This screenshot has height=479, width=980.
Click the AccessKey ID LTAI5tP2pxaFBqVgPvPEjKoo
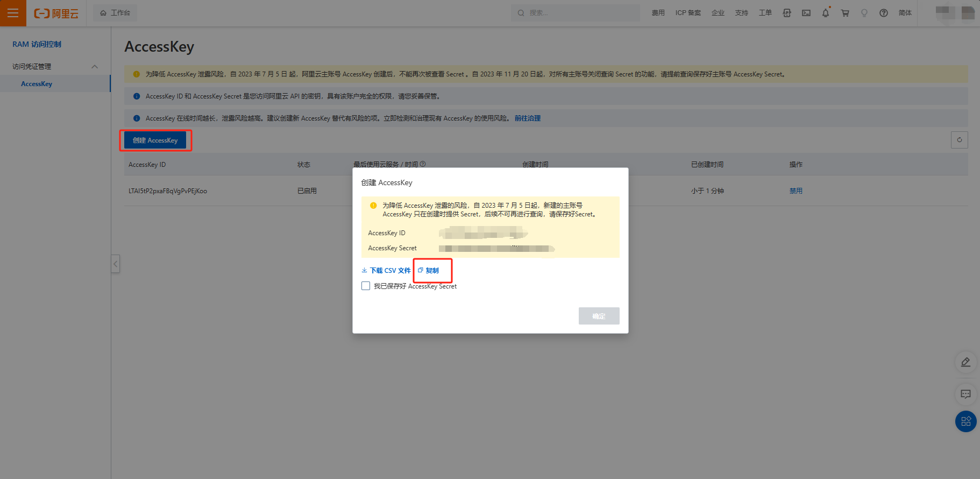click(168, 191)
